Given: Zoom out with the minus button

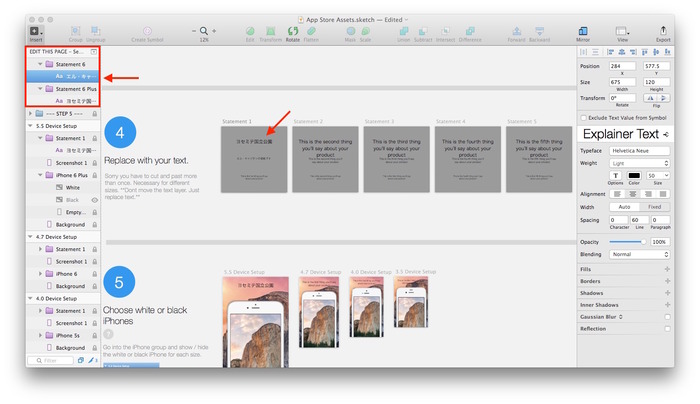Looking at the screenshot, I should (x=194, y=31).
